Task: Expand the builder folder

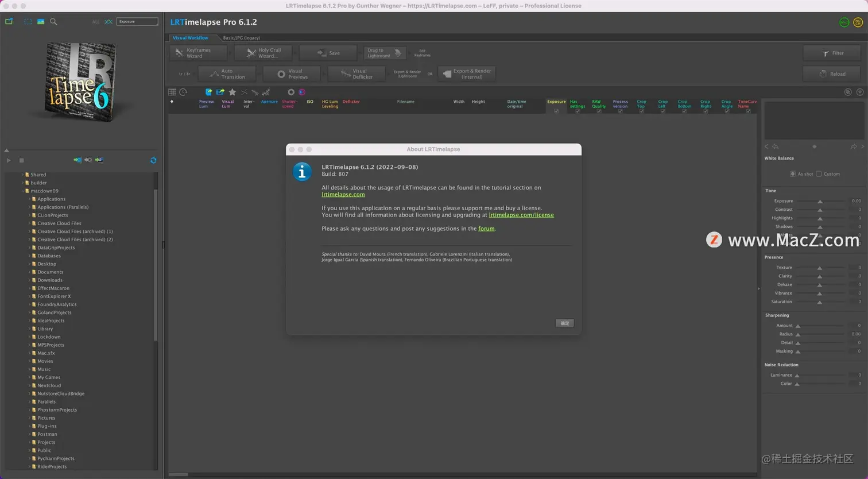Action: coord(22,183)
